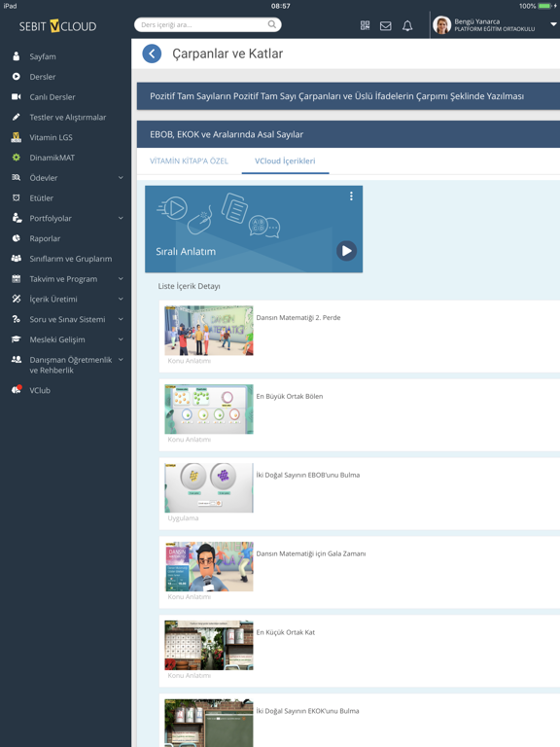Click the Soru ve Sınav Sistemi icon
The image size is (560, 747).
(x=17, y=319)
